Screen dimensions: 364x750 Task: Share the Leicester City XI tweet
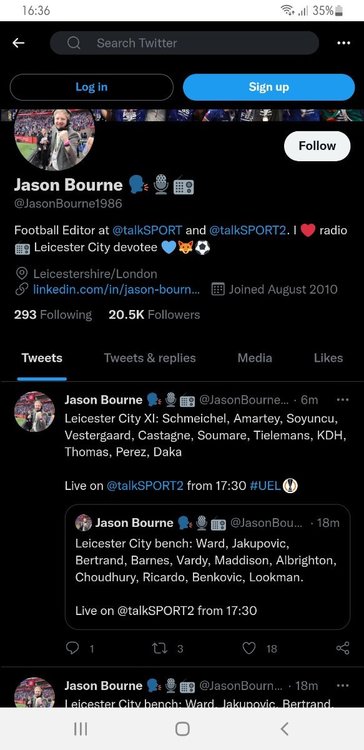(342, 648)
